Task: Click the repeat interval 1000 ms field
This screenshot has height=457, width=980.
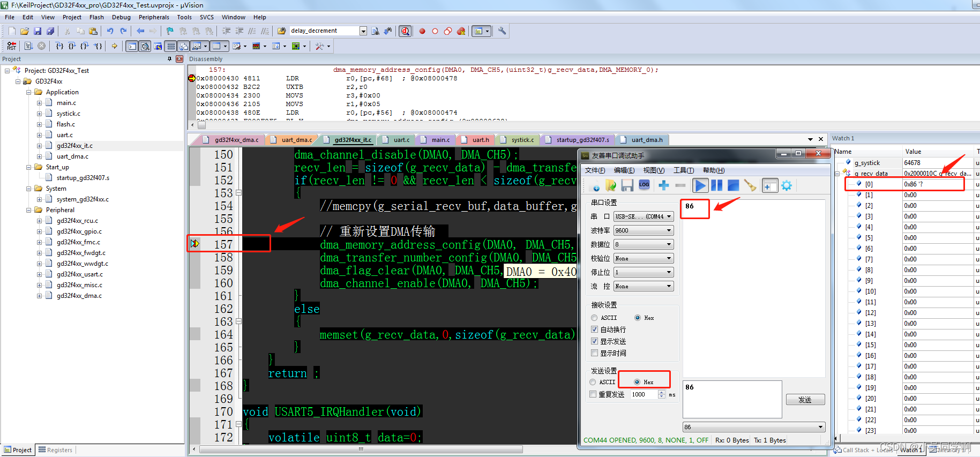Action: 644,394
